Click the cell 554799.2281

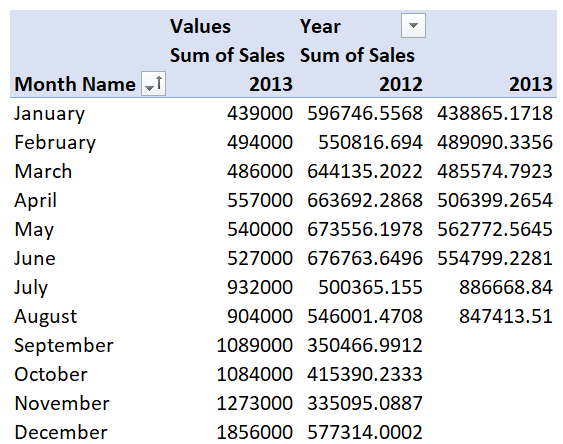coord(495,259)
